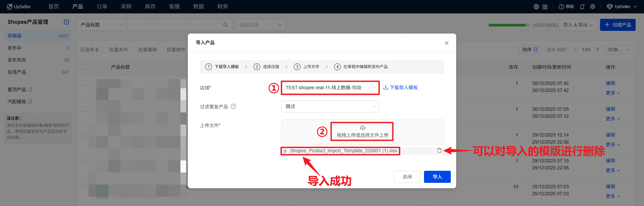Open the 过滤重复产品 dropdown showing 跳过
The height and width of the screenshot is (206, 644).
[330, 106]
